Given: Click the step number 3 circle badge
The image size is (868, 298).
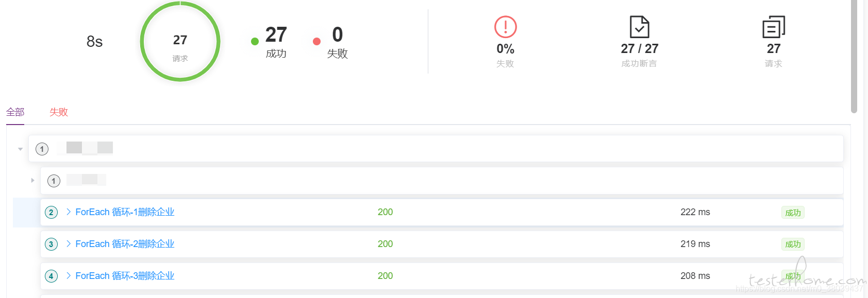Looking at the screenshot, I should tap(51, 244).
